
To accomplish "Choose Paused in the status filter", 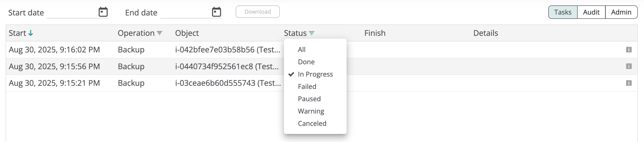I will point(309,99).
